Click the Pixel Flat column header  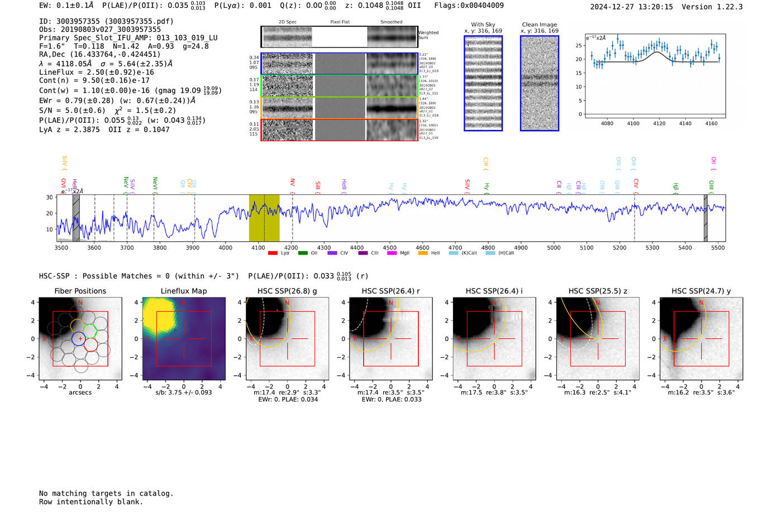click(x=340, y=22)
